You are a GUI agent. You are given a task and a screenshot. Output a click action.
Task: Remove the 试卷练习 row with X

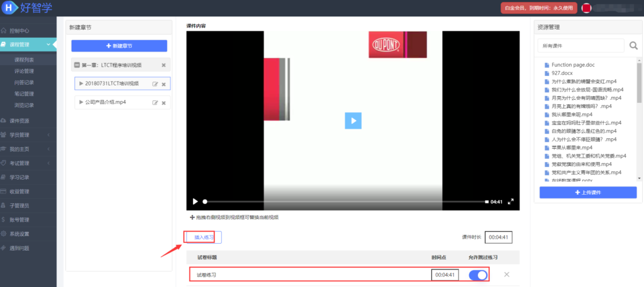(x=506, y=274)
